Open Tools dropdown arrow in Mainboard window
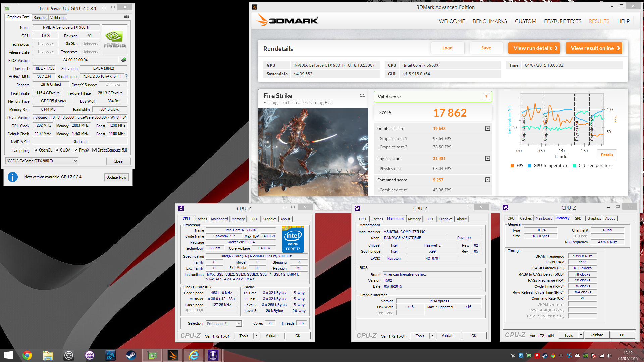644x362 pixels. (x=432, y=335)
